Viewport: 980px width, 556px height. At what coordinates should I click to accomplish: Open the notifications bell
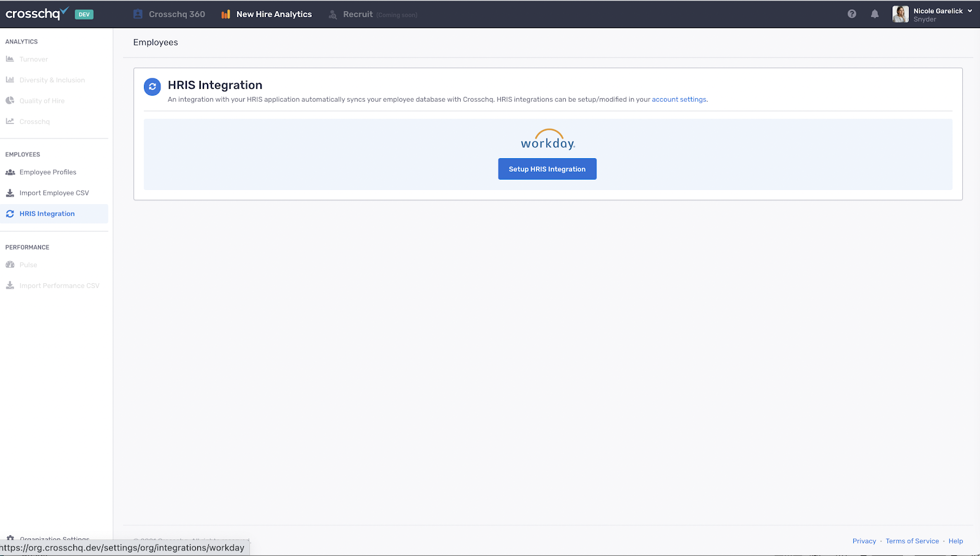pyautogui.click(x=875, y=14)
